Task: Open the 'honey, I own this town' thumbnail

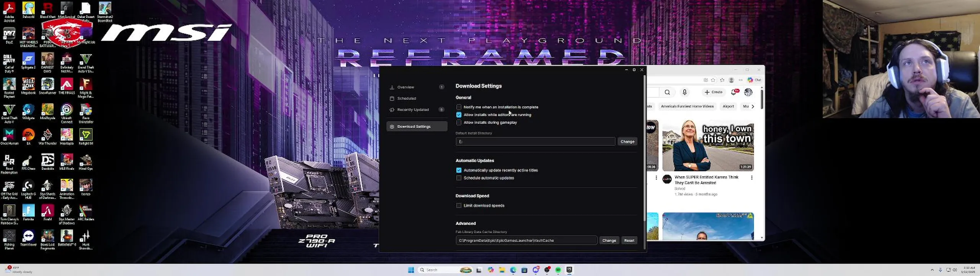Action: pyautogui.click(x=708, y=146)
